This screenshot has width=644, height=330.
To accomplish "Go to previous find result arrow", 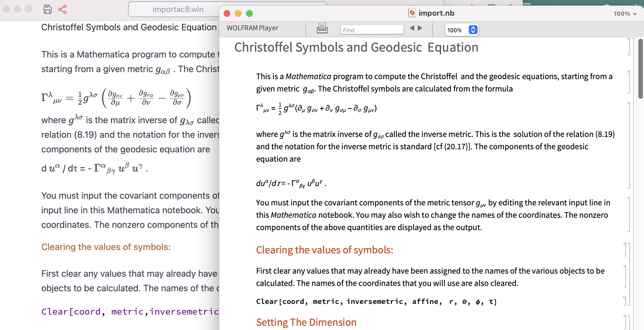I will (412, 28).
